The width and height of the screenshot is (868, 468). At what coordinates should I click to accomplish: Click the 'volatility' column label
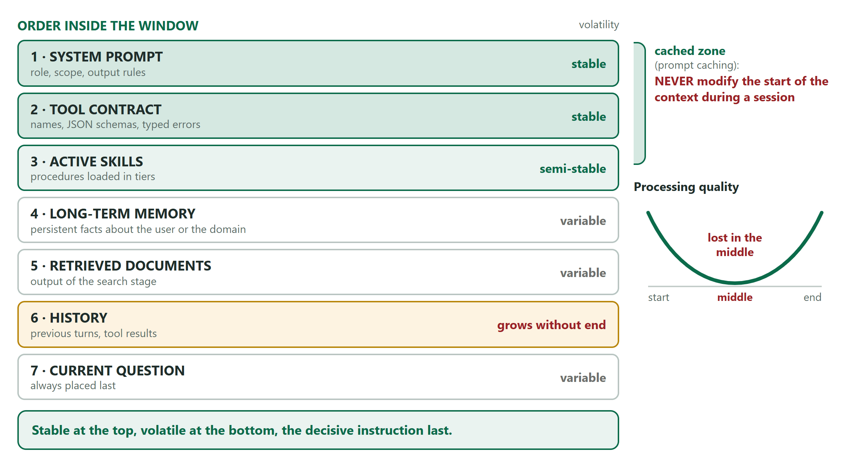[599, 25]
